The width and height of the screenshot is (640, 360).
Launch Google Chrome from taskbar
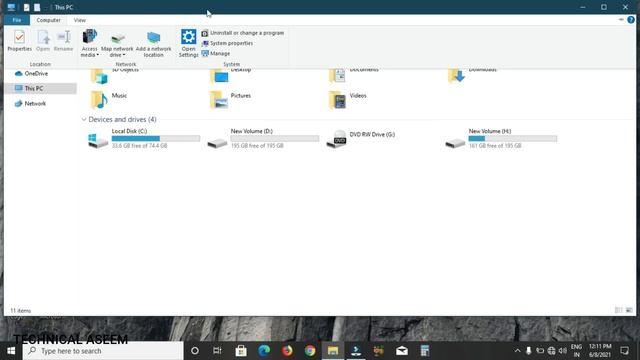(x=310, y=351)
